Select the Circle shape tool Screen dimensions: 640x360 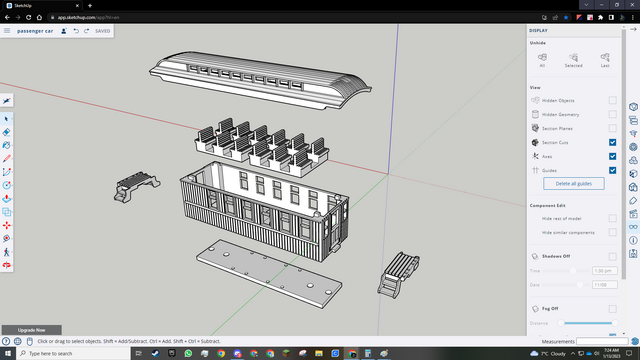7,185
